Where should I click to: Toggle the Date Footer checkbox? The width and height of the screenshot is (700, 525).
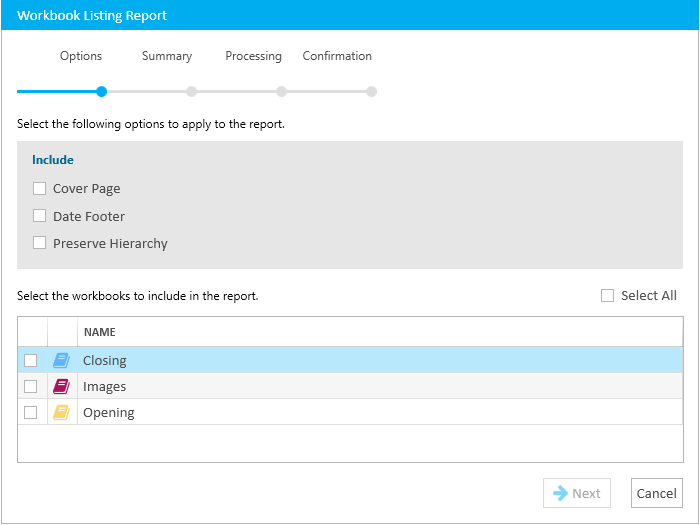tap(39, 216)
